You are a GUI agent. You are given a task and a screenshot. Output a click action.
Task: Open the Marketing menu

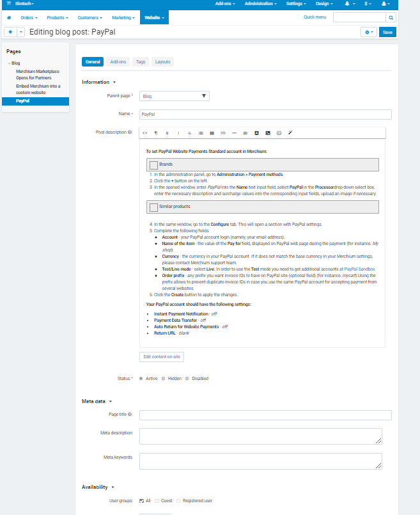point(123,18)
